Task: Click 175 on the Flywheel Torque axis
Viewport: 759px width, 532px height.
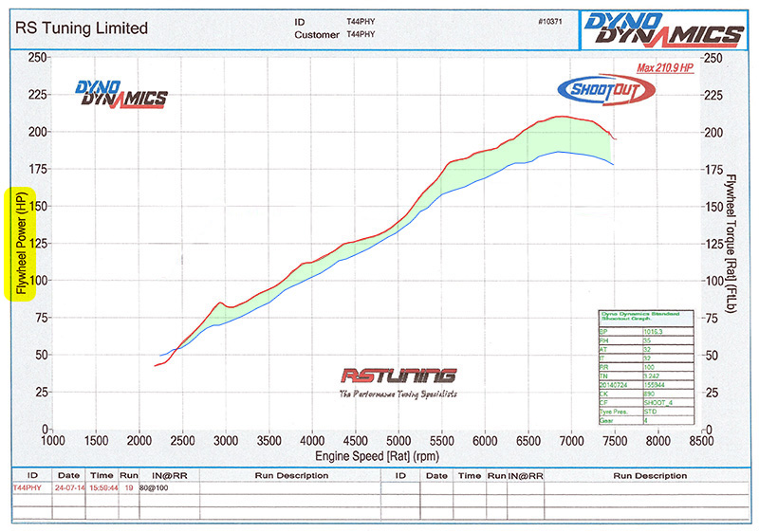Action: [x=713, y=170]
